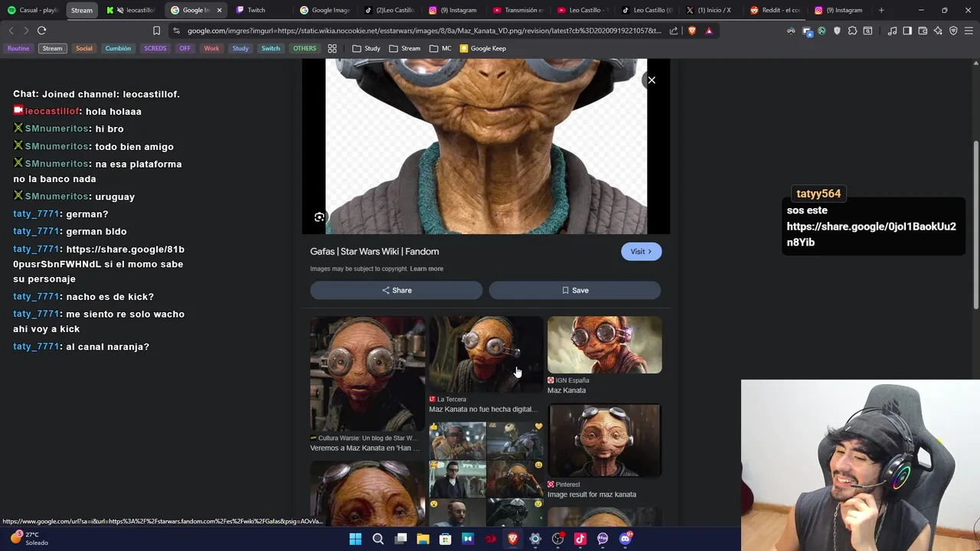Click weather widget showing 27°C Soleado
Screen dimensions: 980x551
pos(29,539)
